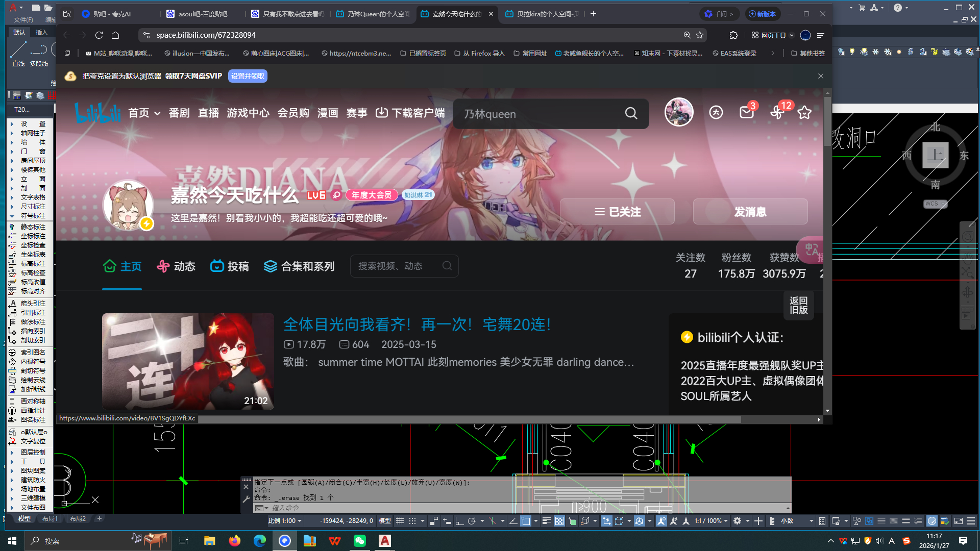The height and width of the screenshot is (551, 980).
Task: Open WeChat from the Windows taskbar
Action: [x=360, y=541]
